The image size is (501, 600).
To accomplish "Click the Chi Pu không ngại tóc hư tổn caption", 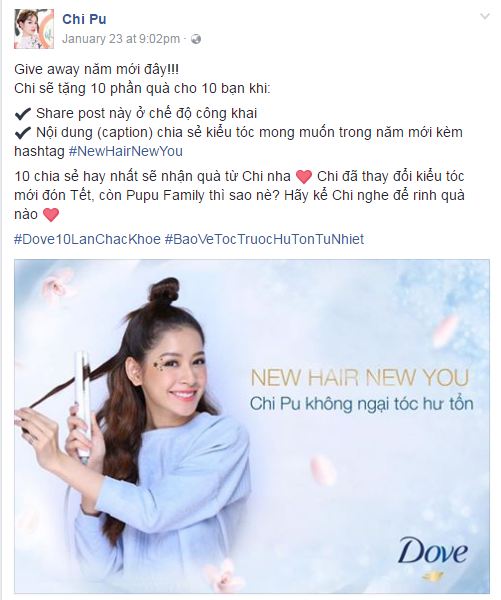I will click(362, 404).
